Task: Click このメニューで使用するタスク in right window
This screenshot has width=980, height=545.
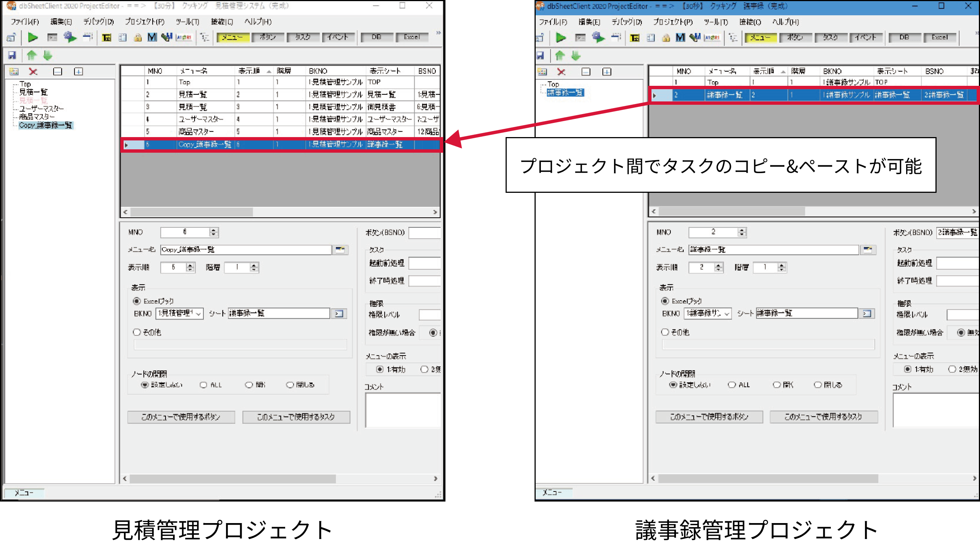Action: [824, 417]
